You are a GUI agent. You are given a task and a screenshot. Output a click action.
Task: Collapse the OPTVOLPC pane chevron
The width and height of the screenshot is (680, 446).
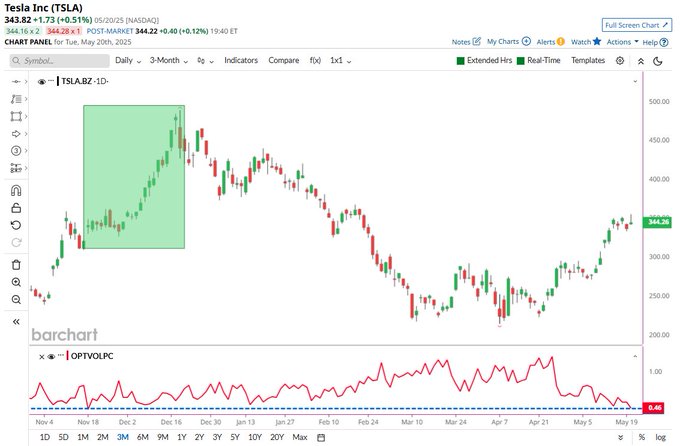pos(635,356)
